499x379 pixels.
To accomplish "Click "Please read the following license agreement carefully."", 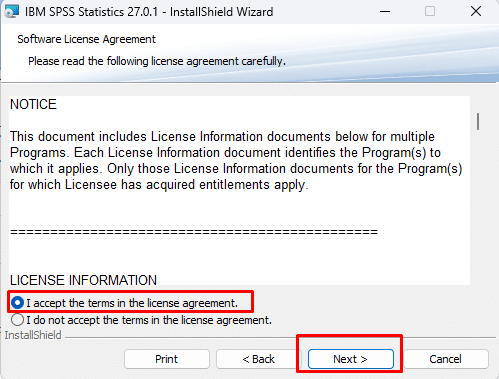I will [x=157, y=61].
